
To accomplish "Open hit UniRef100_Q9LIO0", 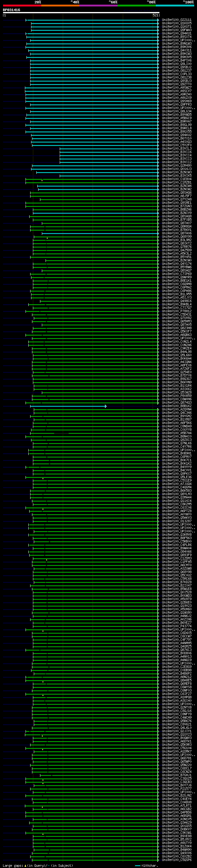I will (176, 64).
